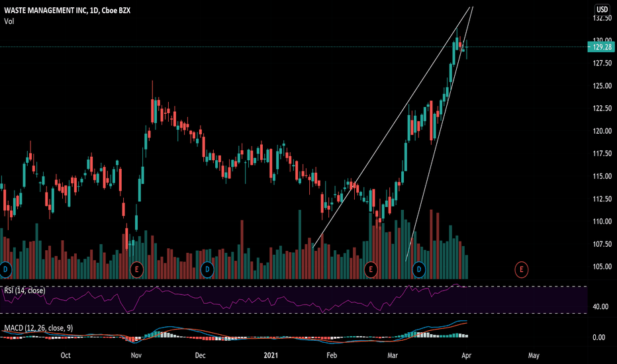
Task: Click the October dividend 'D' marker
Action: [5, 269]
